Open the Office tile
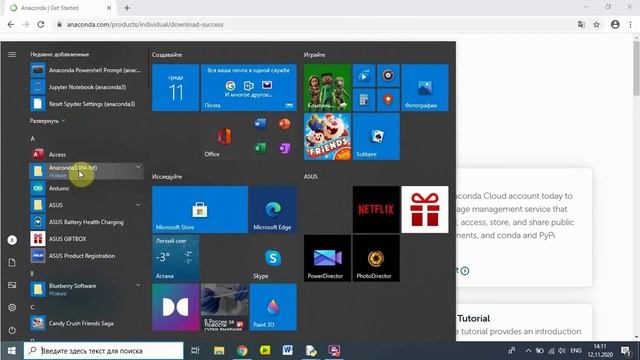Viewport: 640px width, 360px height. point(224,136)
